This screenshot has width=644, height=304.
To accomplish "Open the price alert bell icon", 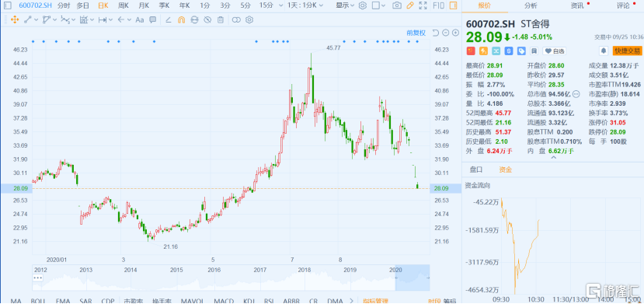I will pyautogui.click(x=604, y=51).
